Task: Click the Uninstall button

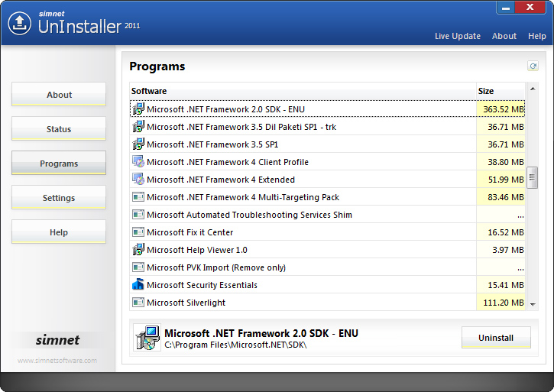Action: point(496,338)
